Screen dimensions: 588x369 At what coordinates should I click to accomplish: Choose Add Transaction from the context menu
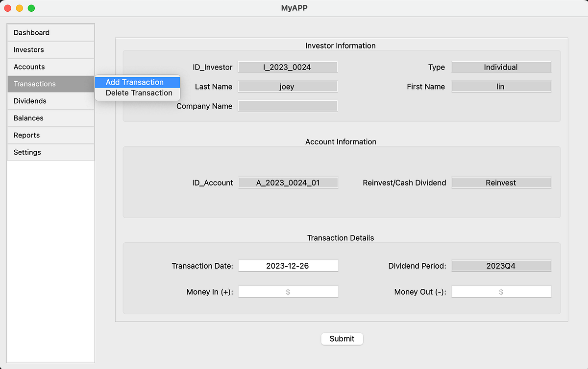click(137, 82)
